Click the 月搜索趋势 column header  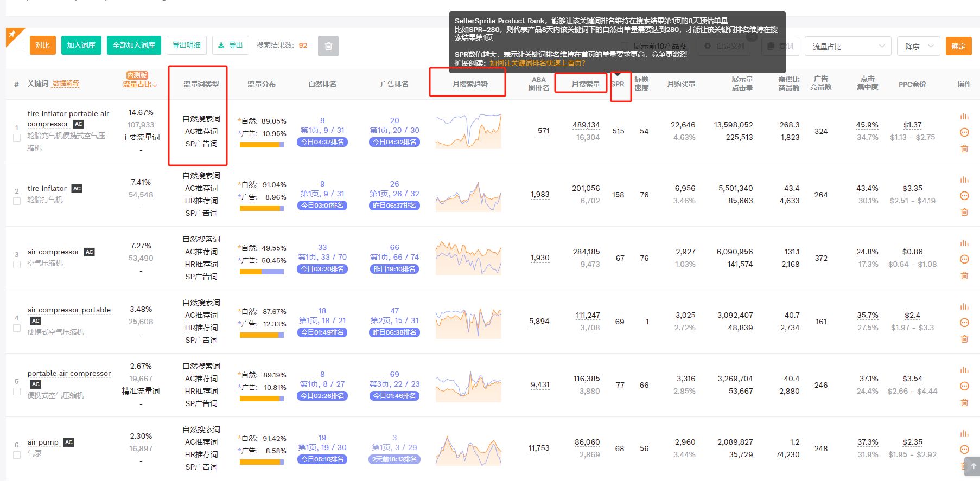pos(470,84)
